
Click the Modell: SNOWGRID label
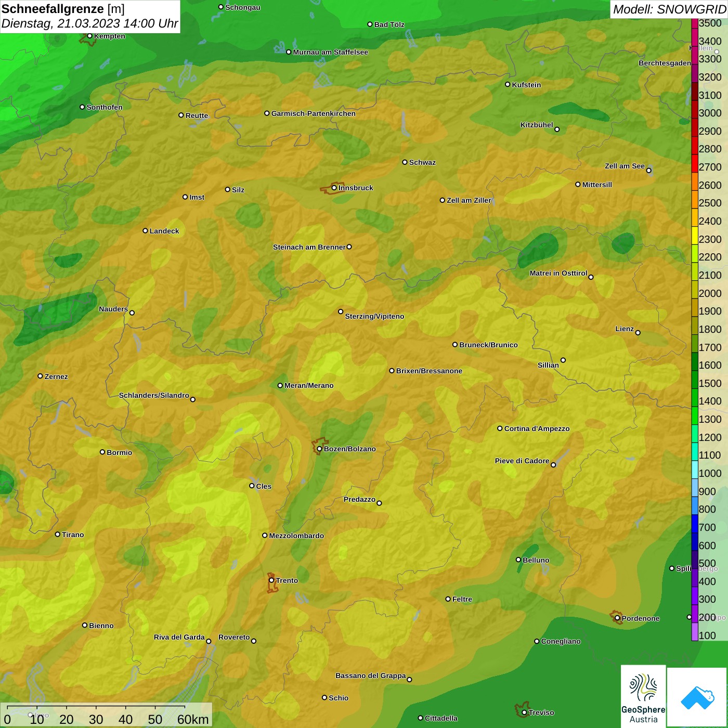669,9
